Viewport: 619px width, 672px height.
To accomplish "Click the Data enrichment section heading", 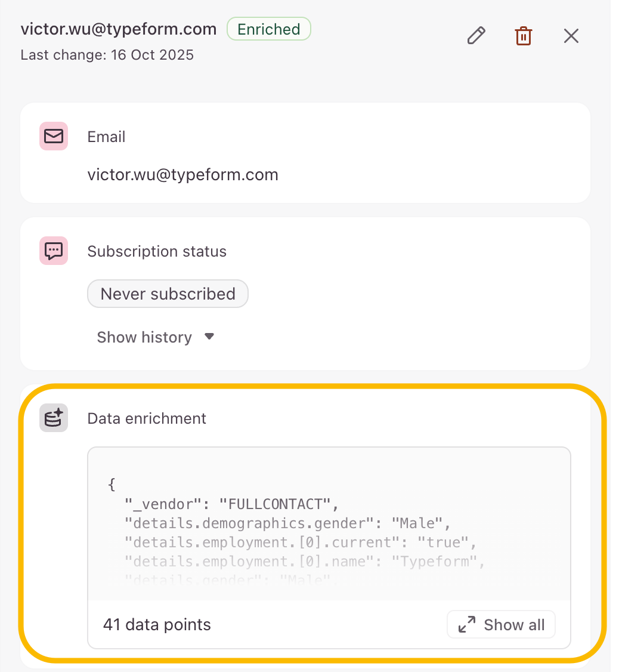I will pos(147,418).
